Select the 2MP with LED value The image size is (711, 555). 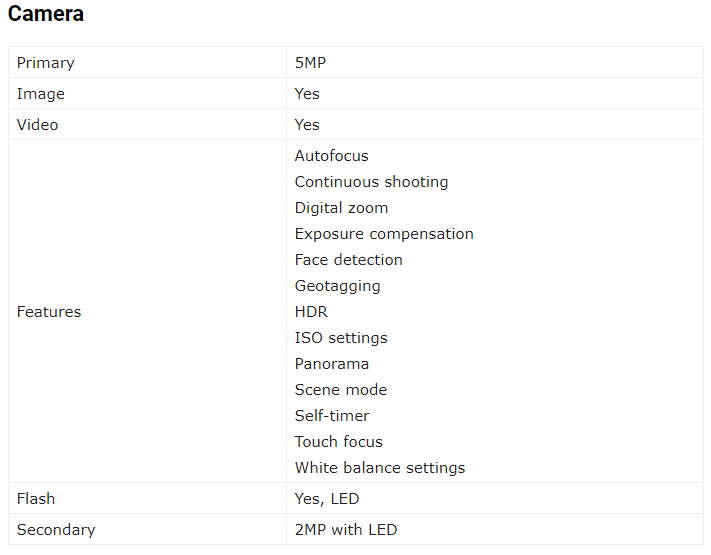(346, 530)
